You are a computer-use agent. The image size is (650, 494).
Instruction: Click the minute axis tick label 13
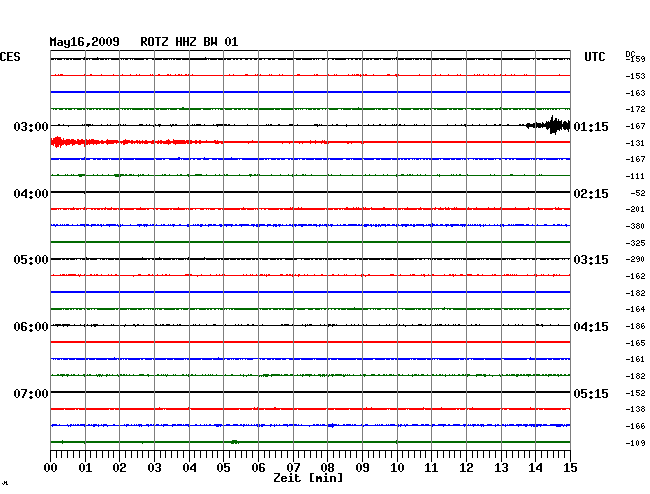501,468
